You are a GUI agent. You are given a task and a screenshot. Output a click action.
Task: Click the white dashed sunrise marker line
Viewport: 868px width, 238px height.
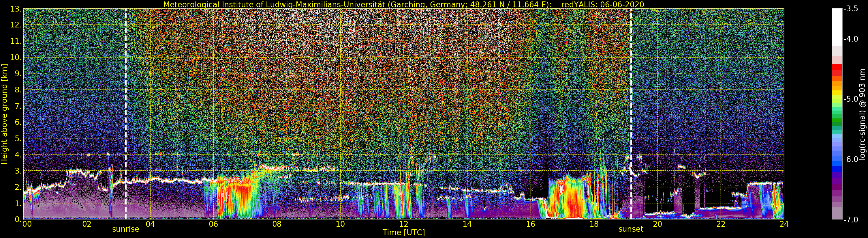point(126,114)
